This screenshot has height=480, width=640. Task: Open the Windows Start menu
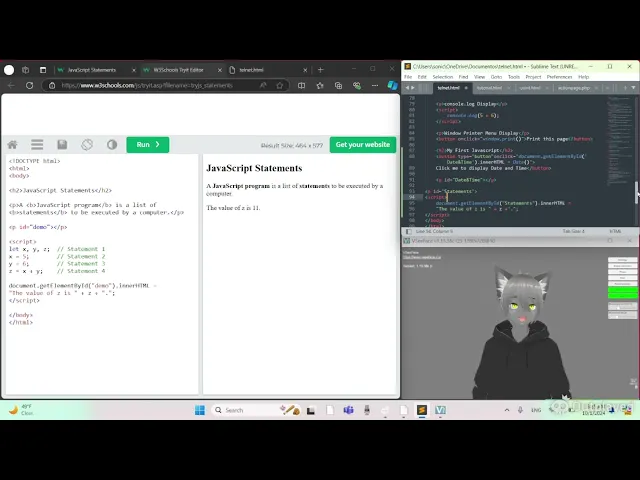tap(200, 410)
